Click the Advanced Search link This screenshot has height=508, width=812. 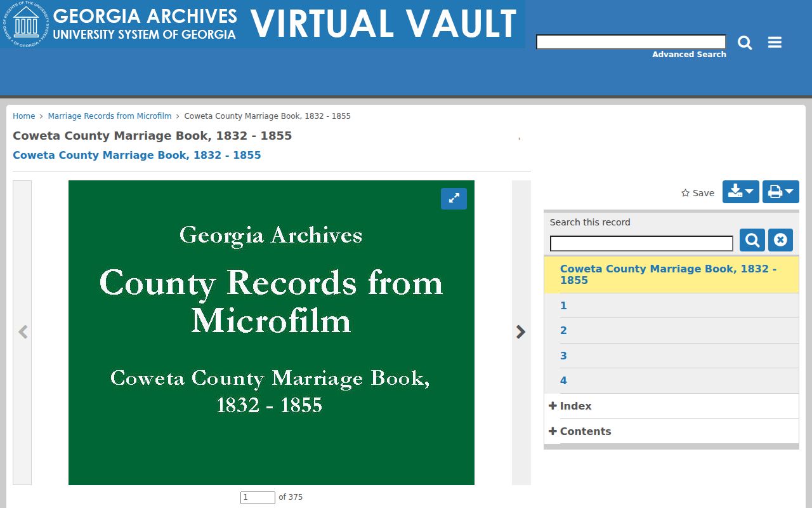click(689, 55)
